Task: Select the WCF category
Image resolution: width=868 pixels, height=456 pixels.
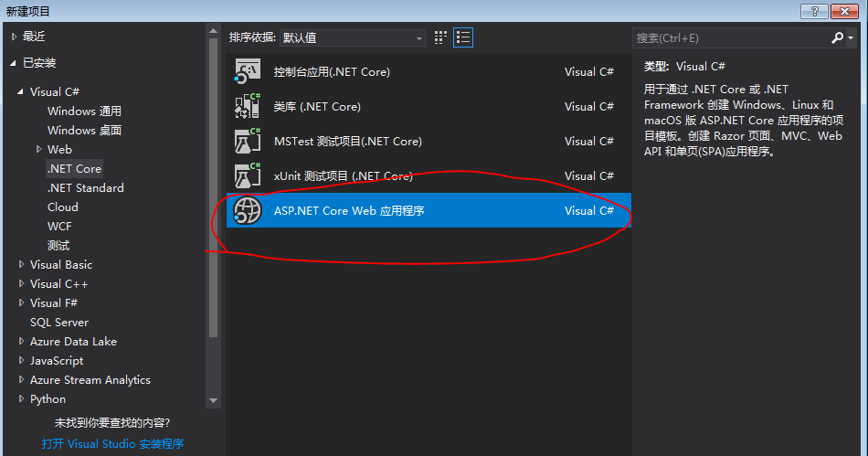Action: [x=59, y=227]
